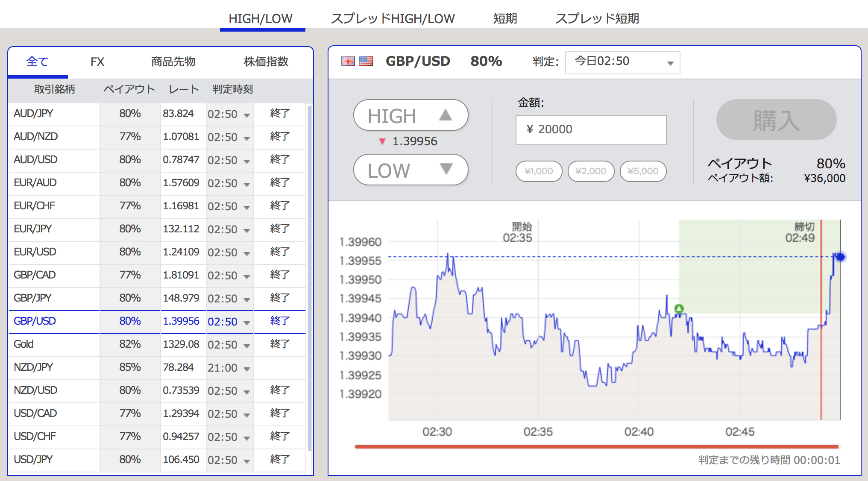Choose the ¥1,000 preset amount
The width and height of the screenshot is (868, 481).
pos(539,171)
